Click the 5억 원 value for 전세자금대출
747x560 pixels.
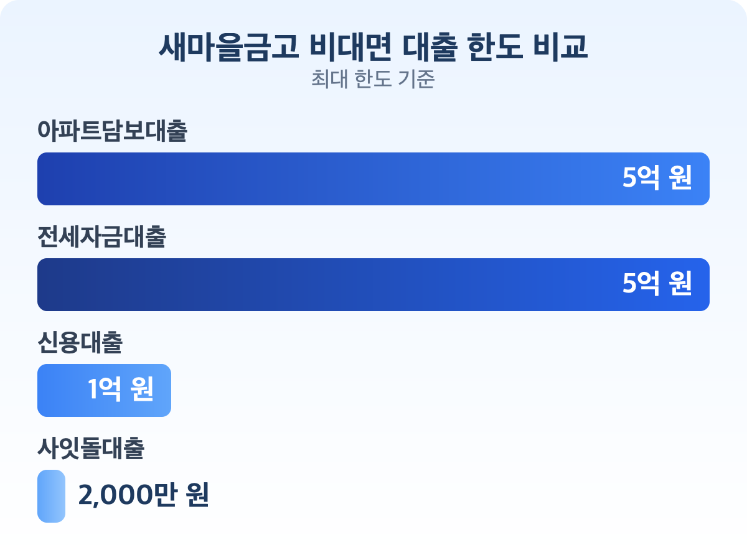[657, 285]
